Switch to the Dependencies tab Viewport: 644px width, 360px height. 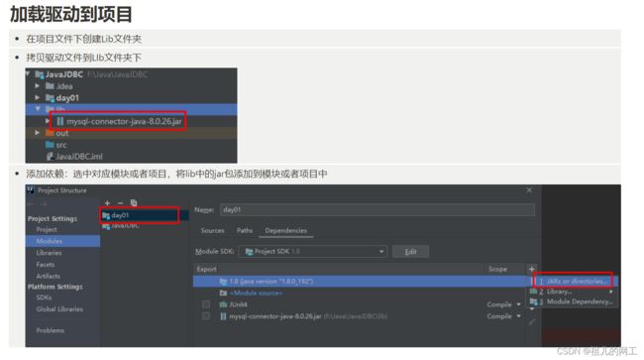click(x=286, y=230)
